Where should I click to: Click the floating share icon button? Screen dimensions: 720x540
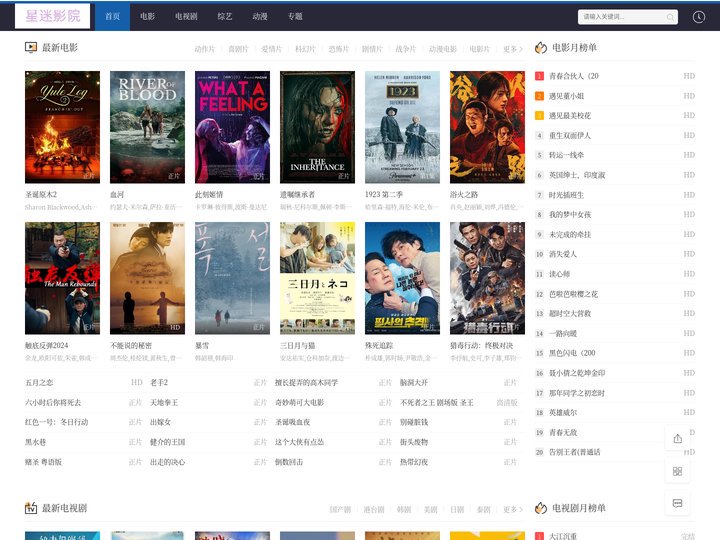pyautogui.click(x=677, y=439)
